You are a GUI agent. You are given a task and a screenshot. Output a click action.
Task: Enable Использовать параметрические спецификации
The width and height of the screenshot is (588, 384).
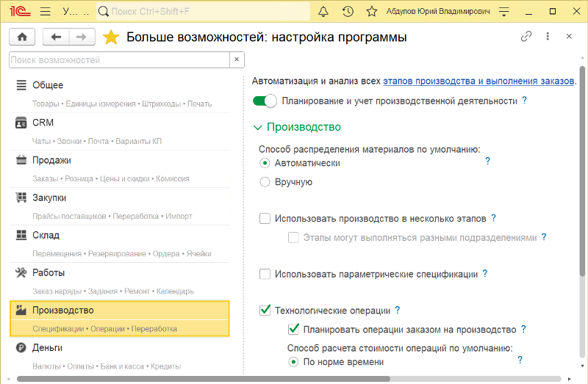click(x=265, y=274)
